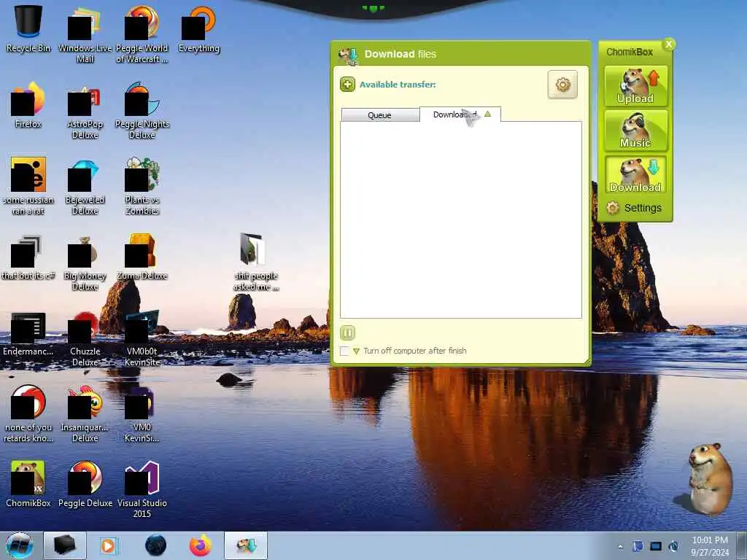Open the Windows Start menu

pos(20,545)
